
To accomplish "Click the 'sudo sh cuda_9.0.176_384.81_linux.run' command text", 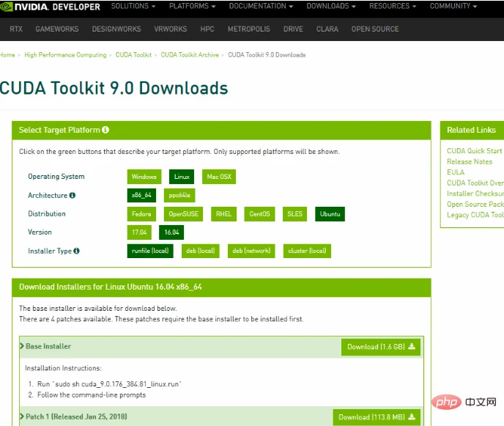I will click(117, 384).
